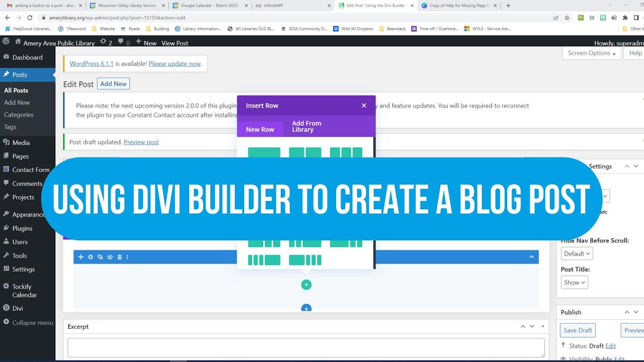The width and height of the screenshot is (644, 362).
Task: Go to Categories under Posts
Action: click(19, 115)
